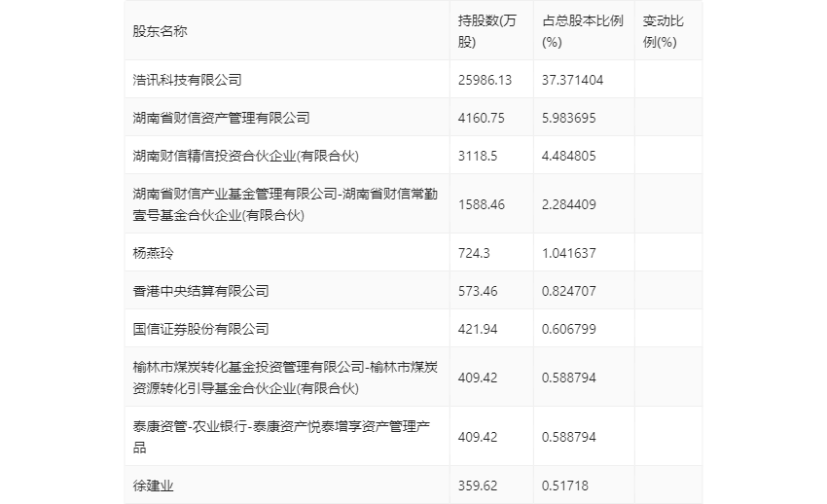This screenshot has height=504, width=827.
Task: Click the holding value 4160.75
Action: coord(481,118)
